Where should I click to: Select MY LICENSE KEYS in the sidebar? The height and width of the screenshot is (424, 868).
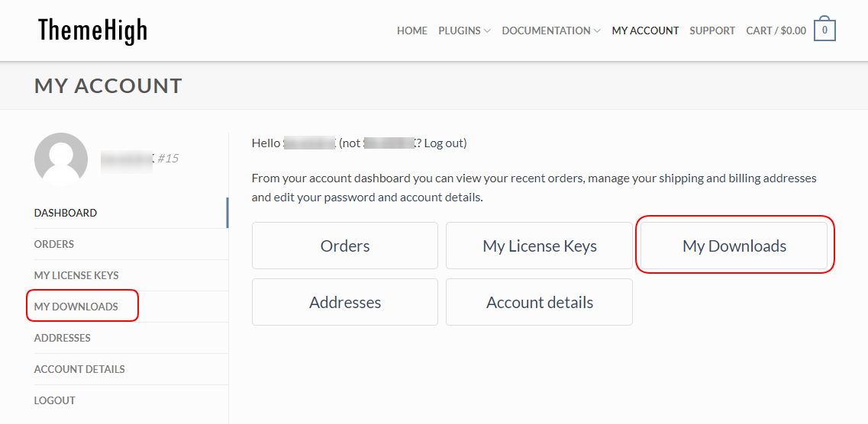[76, 275]
